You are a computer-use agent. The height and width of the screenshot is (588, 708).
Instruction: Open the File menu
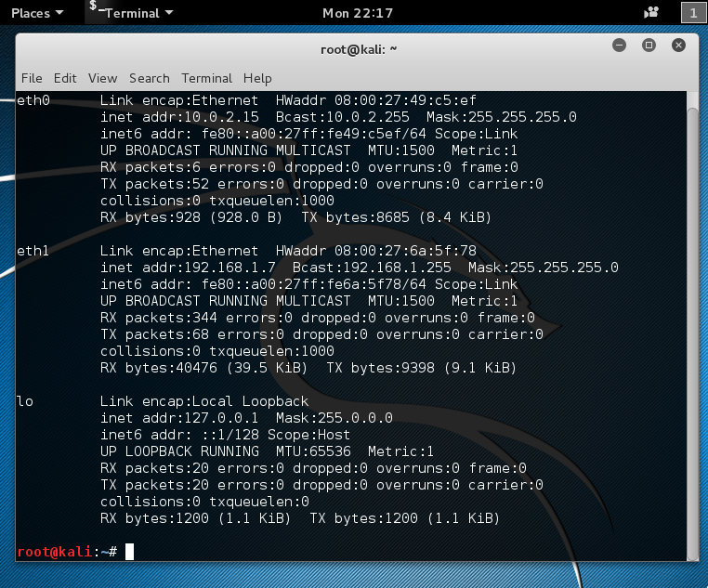(x=32, y=78)
